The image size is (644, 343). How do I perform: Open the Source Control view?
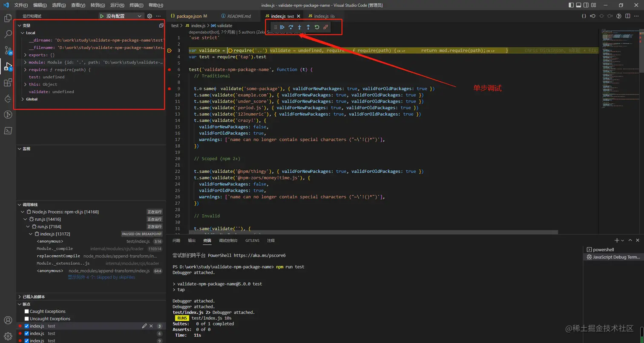point(8,50)
